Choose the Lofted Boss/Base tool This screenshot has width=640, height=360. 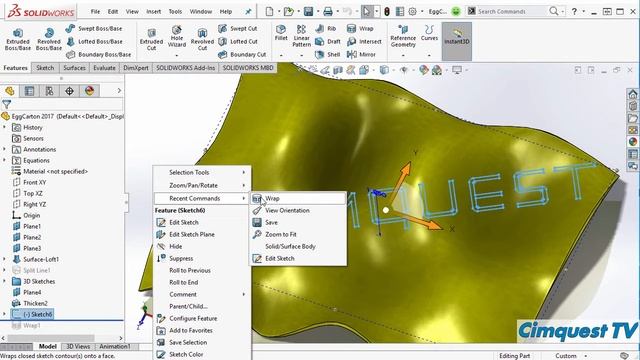pos(94,41)
